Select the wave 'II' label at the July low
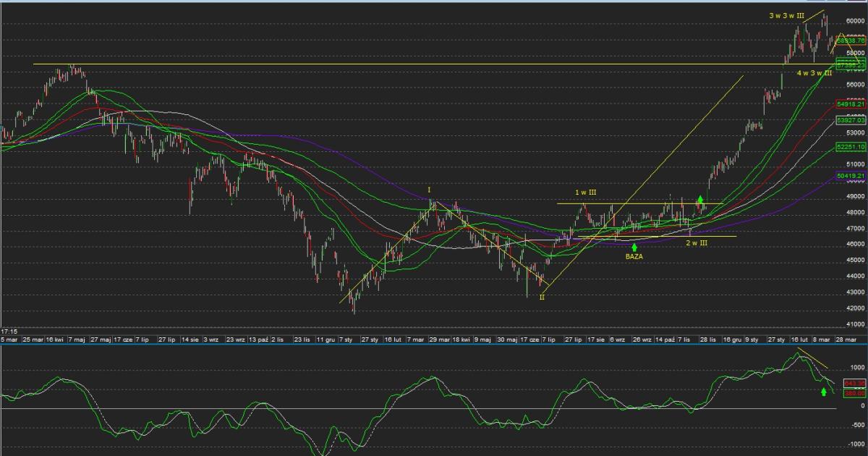Image resolution: width=868 pixels, height=456 pixels. coord(542,297)
